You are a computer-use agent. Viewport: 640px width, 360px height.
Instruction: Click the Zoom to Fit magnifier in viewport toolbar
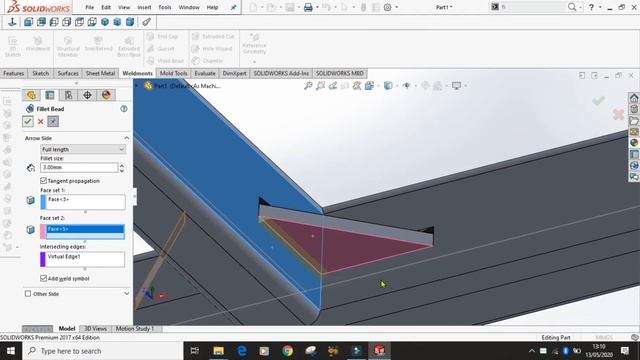tap(308, 86)
